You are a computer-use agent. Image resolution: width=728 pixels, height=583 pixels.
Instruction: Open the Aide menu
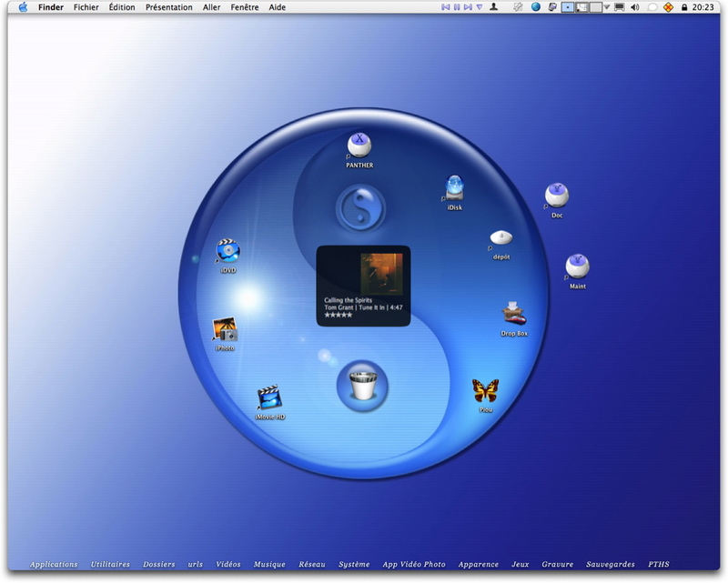tap(278, 7)
